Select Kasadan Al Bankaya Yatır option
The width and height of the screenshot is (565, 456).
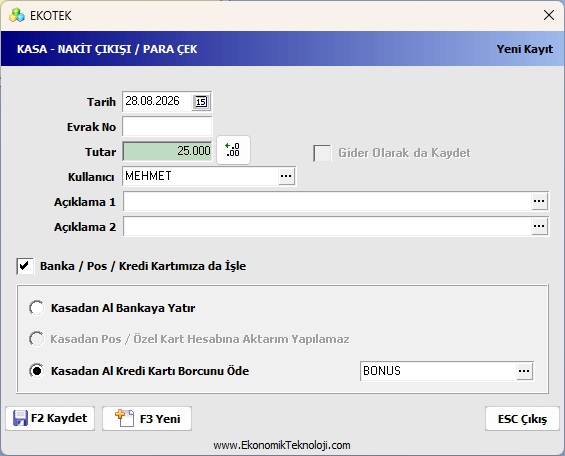coord(37,308)
